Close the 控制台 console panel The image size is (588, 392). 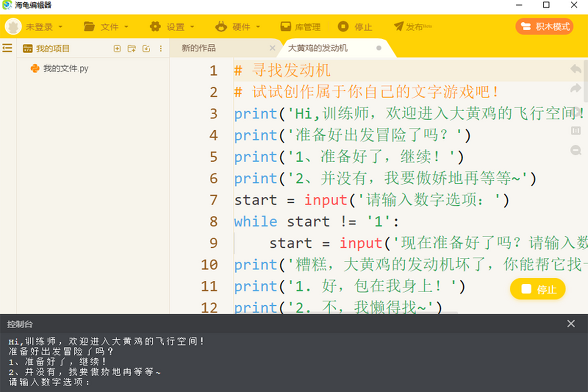571,324
